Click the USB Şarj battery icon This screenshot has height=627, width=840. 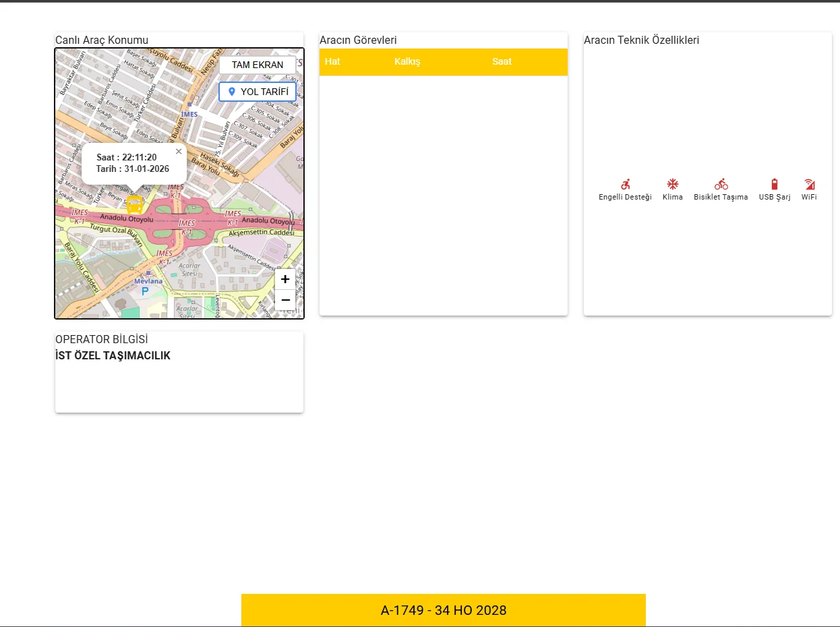(774, 184)
